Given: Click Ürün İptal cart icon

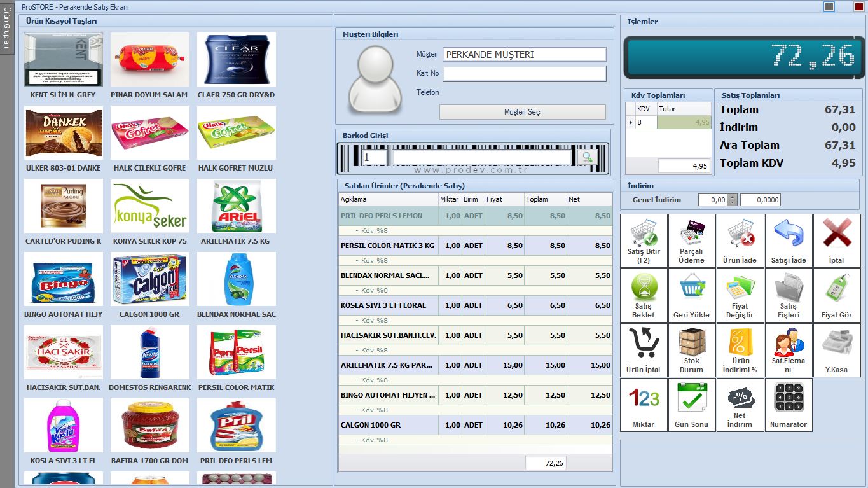Looking at the screenshot, I should pos(644,350).
